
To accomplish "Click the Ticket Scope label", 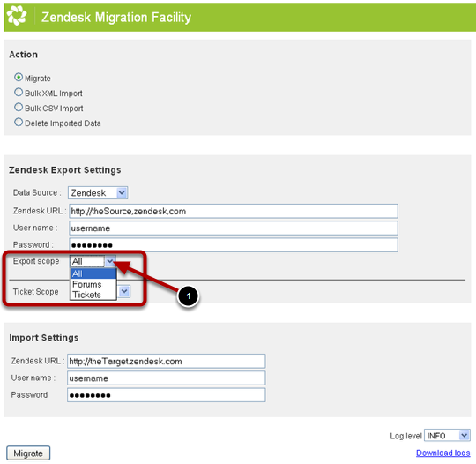I will coord(36,292).
